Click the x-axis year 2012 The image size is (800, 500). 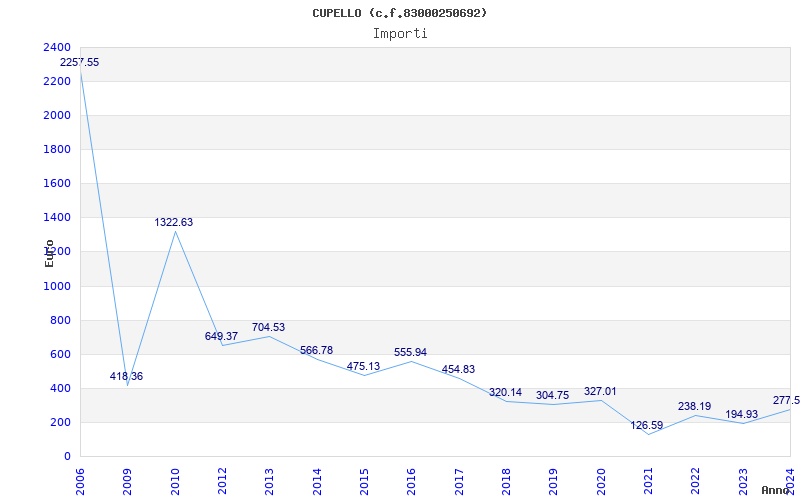[x=222, y=482]
